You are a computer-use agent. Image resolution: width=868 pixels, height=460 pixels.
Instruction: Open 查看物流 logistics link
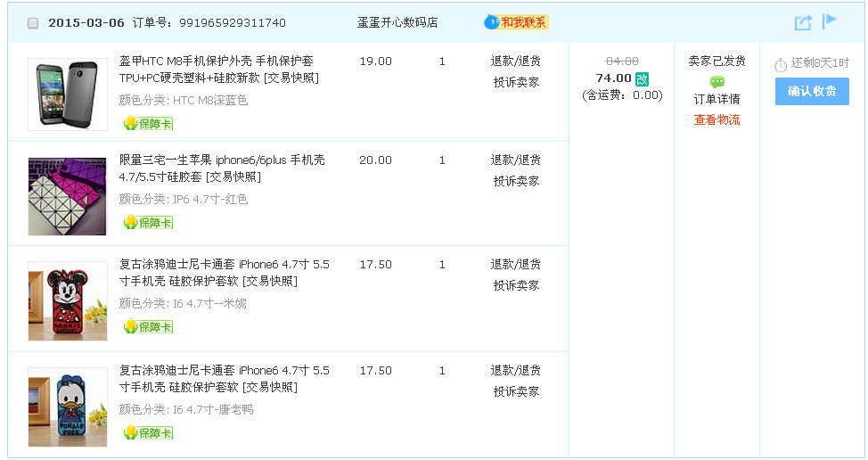[717, 119]
